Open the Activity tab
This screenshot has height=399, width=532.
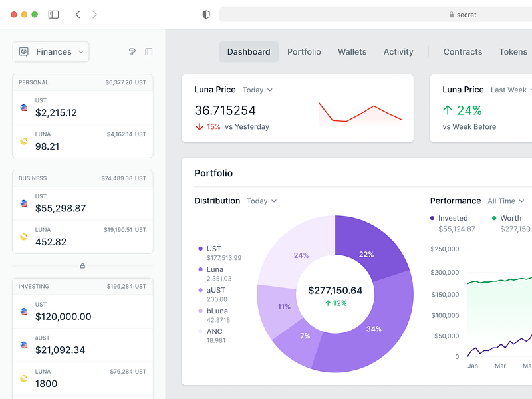398,52
